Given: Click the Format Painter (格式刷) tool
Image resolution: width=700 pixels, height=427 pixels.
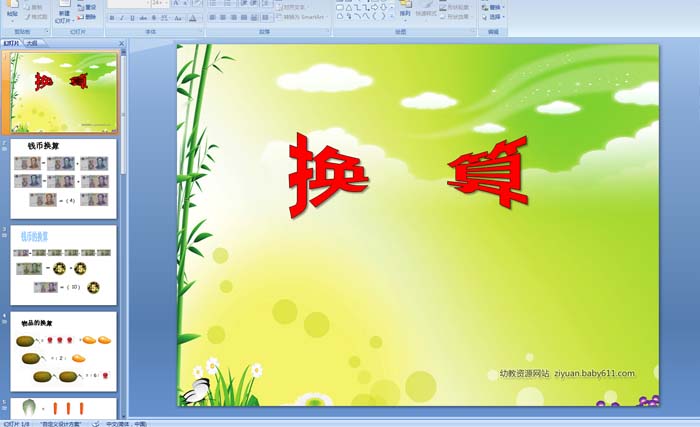Looking at the screenshot, I should click(36, 17).
